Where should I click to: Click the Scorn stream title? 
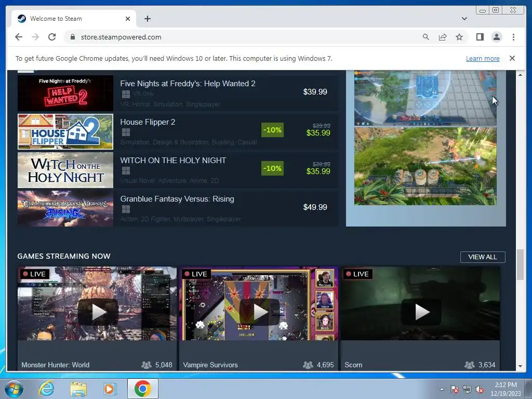[353, 365]
